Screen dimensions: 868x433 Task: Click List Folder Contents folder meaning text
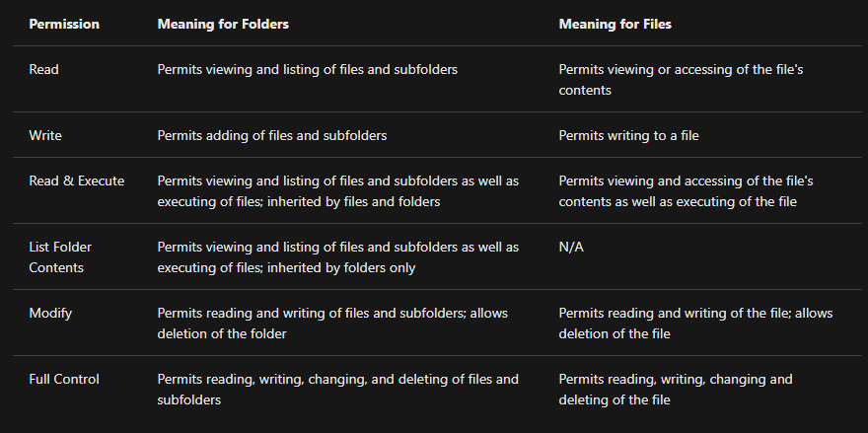click(x=337, y=256)
